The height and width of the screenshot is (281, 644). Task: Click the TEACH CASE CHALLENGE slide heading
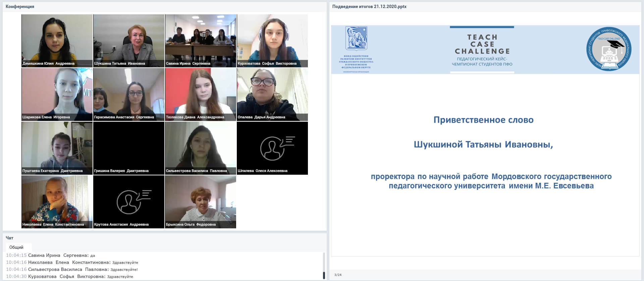point(482,44)
